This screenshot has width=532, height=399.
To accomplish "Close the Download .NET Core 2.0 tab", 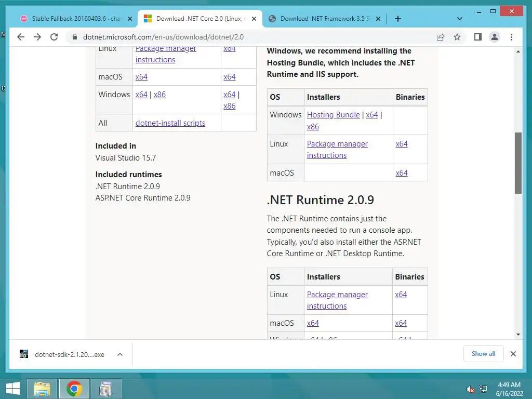I will coord(254,19).
